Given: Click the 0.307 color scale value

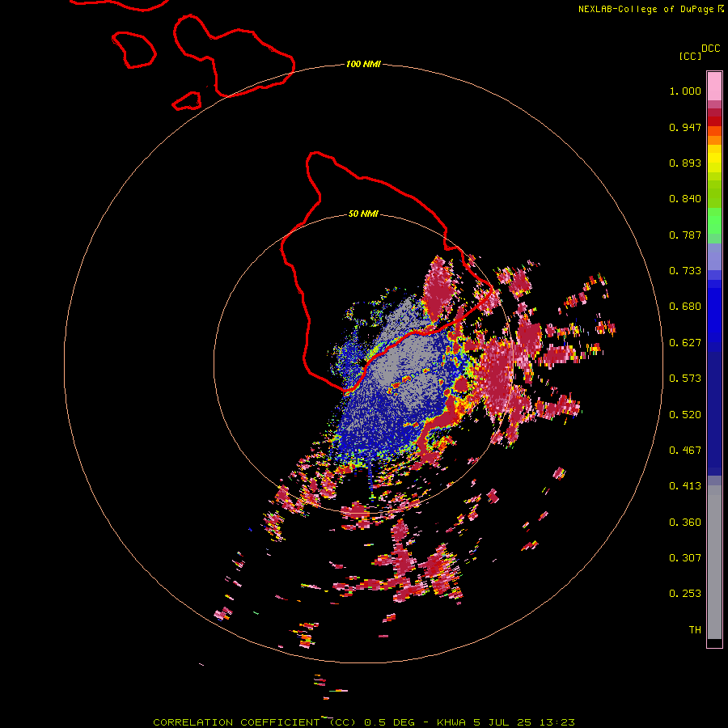Looking at the screenshot, I should [685, 558].
